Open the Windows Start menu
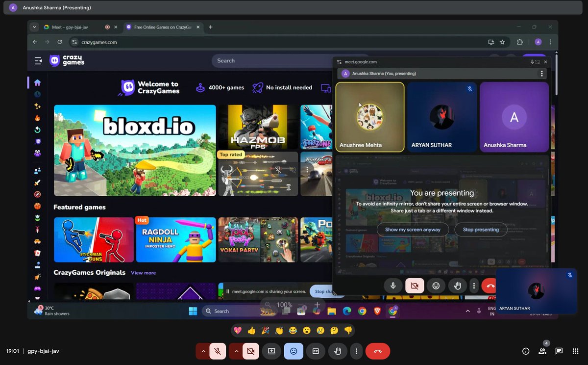This screenshot has height=365, width=588. (x=193, y=311)
